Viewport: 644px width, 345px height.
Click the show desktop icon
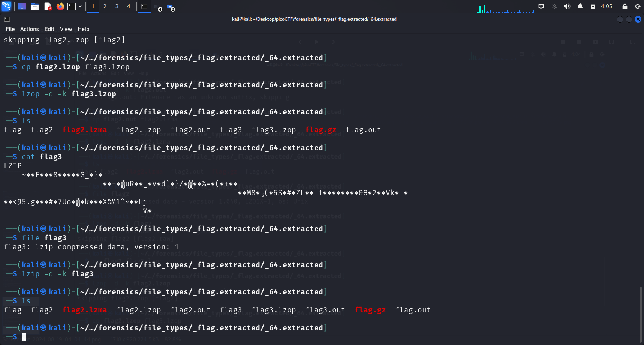[22, 6]
